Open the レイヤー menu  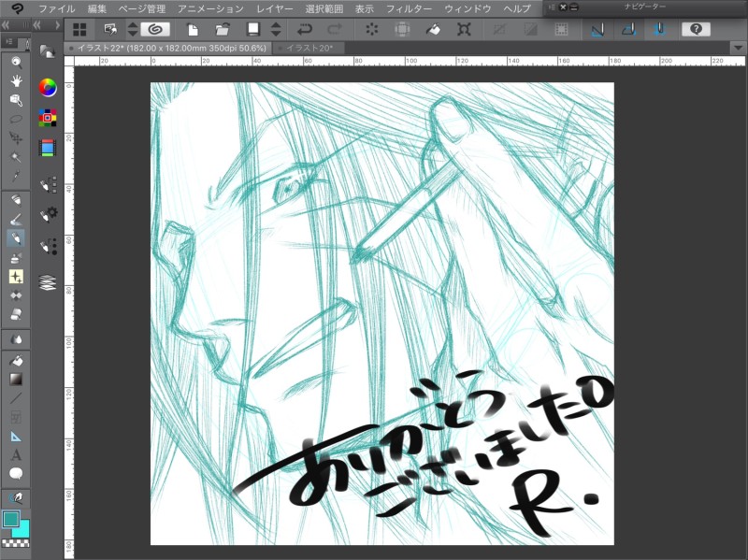pyautogui.click(x=275, y=8)
